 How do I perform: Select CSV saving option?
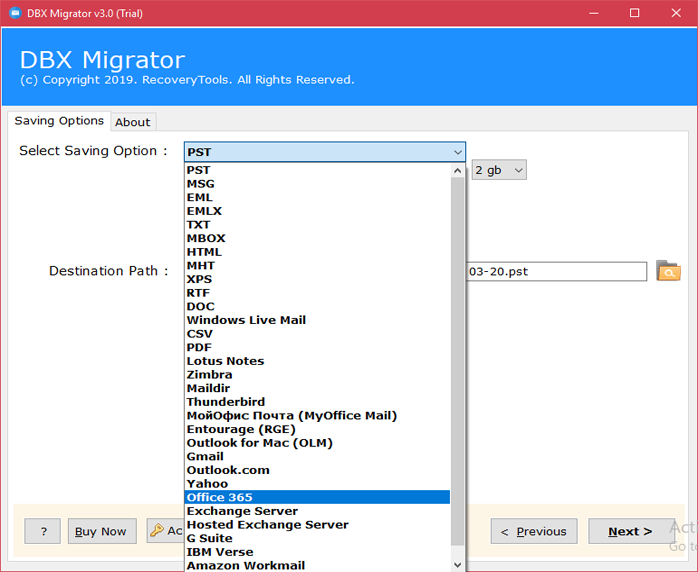coord(317,334)
